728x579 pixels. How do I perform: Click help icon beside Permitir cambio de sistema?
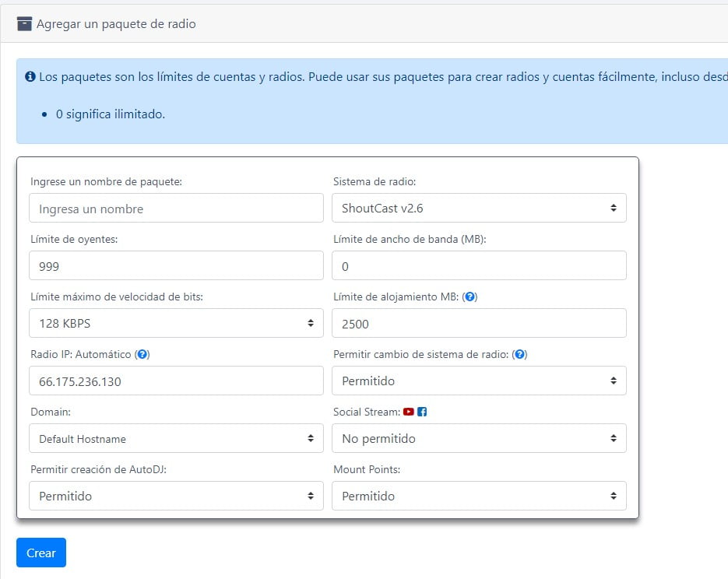[x=521, y=354]
